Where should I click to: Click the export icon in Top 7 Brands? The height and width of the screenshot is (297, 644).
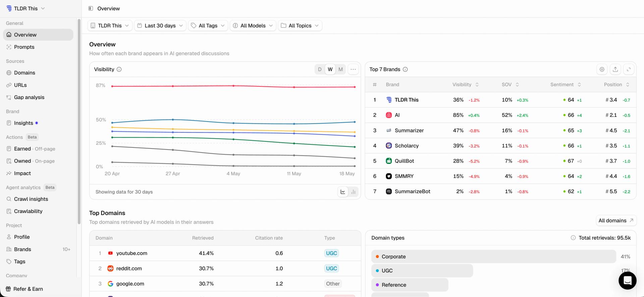coord(615,69)
